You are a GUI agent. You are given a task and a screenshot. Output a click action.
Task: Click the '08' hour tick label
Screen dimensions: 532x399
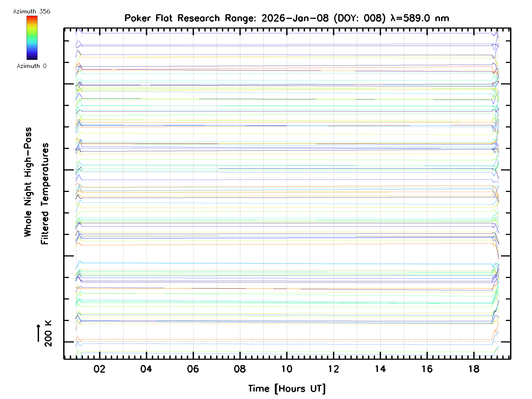240,369
